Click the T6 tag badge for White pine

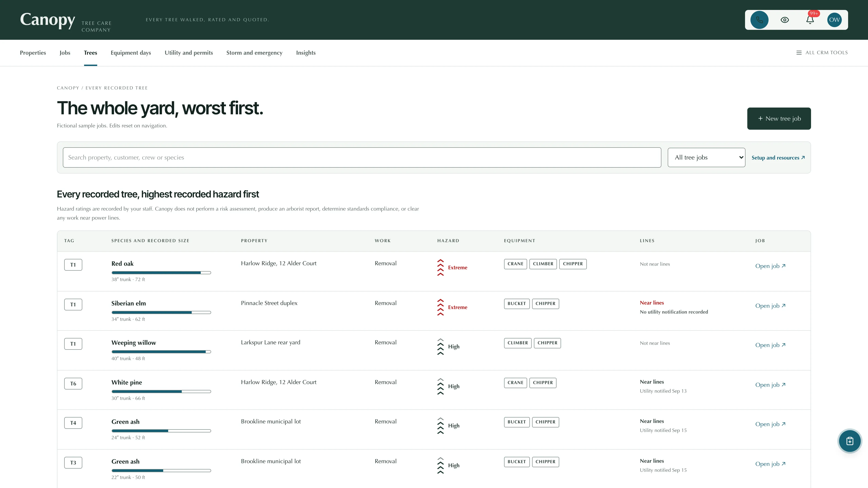[73, 384]
